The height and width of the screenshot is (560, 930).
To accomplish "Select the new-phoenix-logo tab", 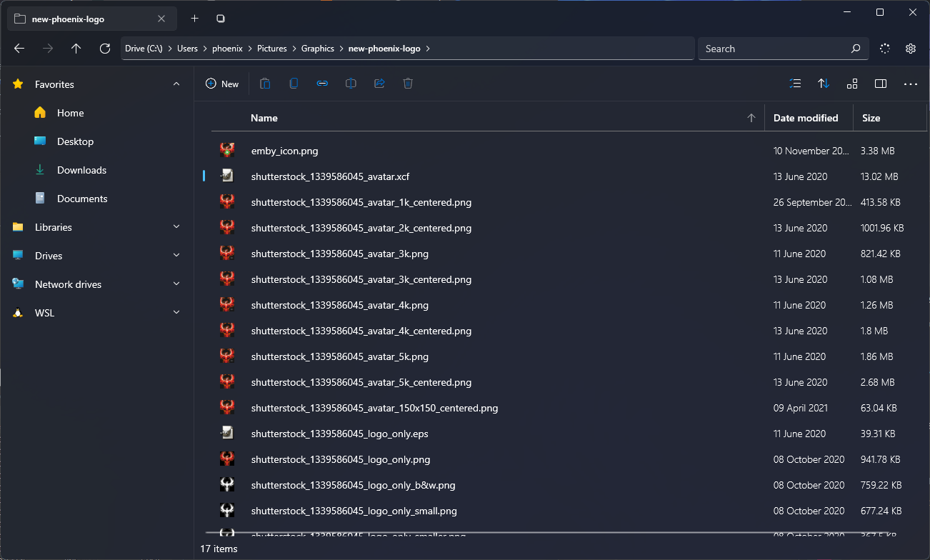I will (92, 19).
